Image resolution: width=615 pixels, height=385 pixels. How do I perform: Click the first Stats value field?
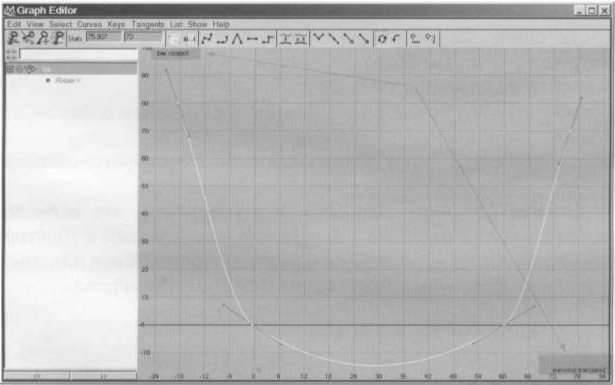point(104,38)
